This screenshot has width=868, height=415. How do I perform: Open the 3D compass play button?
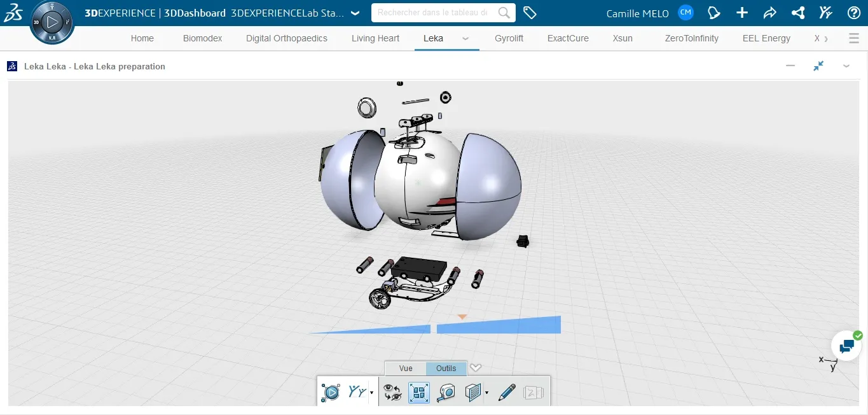pyautogui.click(x=52, y=22)
